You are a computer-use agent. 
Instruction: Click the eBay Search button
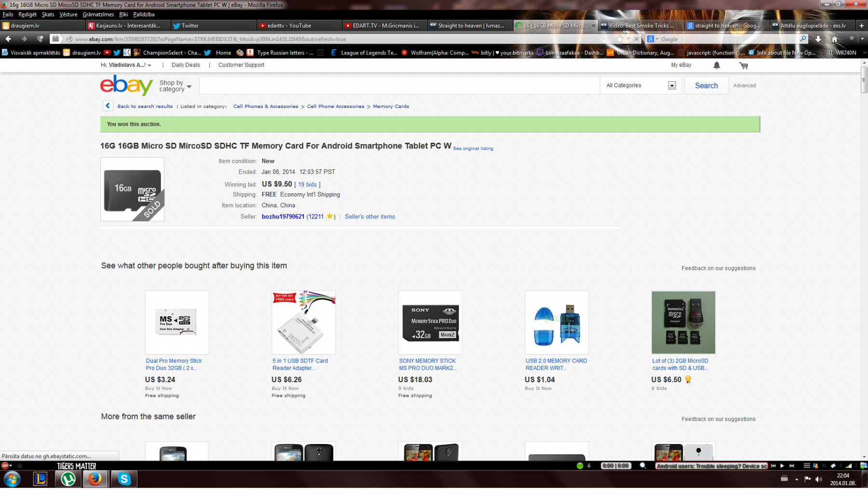(706, 85)
